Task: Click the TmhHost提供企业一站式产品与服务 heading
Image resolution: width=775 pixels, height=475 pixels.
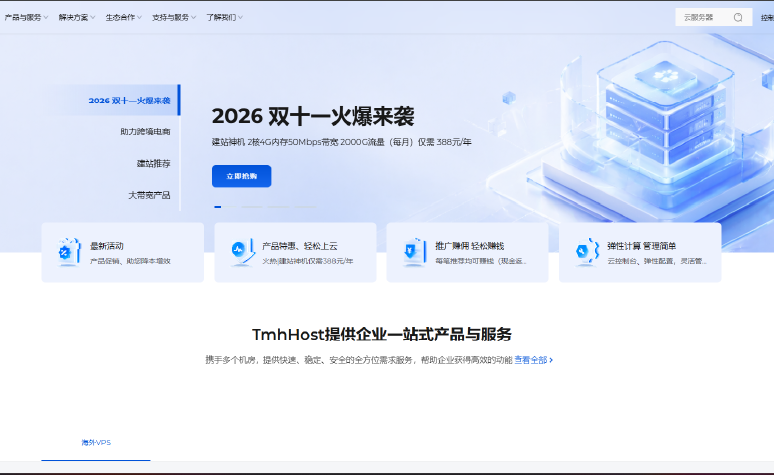Action: [382, 335]
